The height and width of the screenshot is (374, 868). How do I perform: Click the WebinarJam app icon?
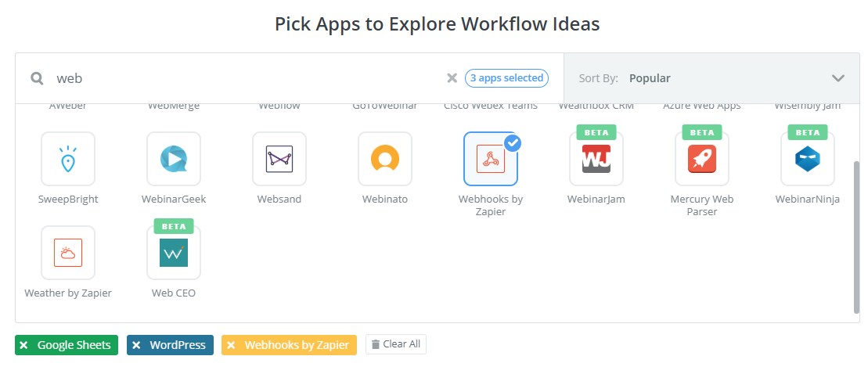[x=596, y=159]
